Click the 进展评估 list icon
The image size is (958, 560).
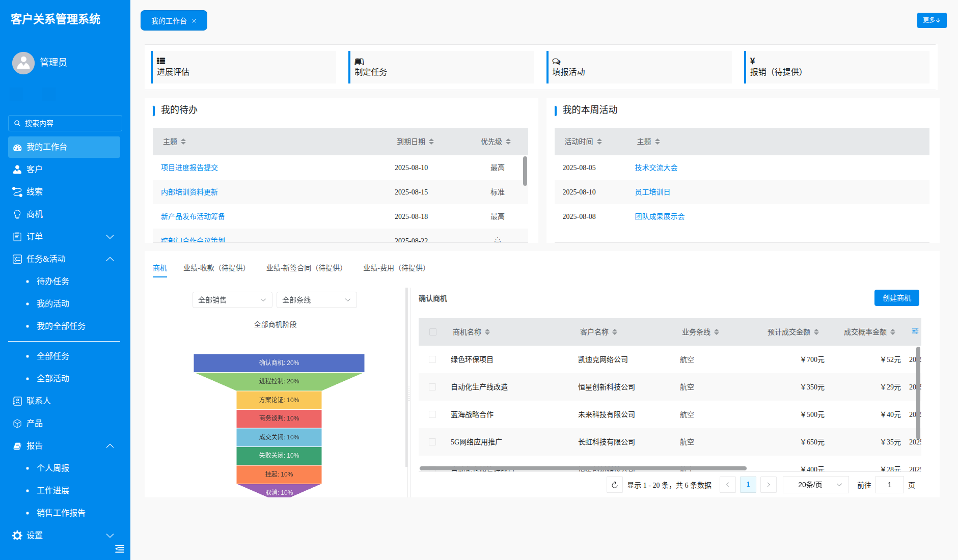161,61
